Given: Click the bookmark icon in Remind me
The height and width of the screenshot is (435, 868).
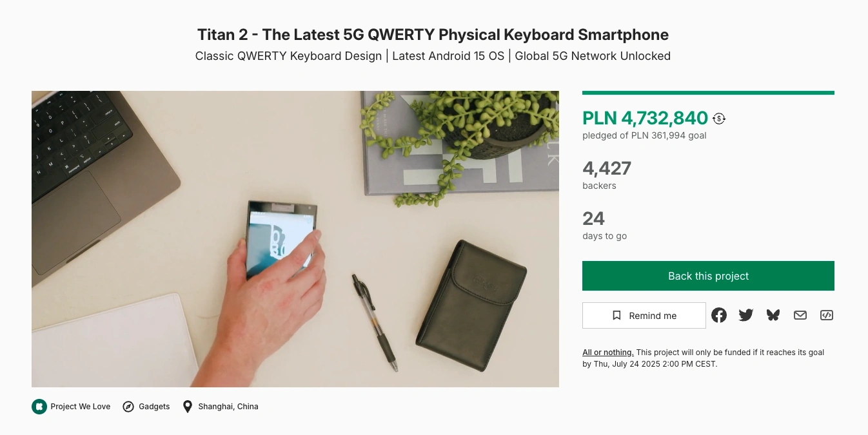Looking at the screenshot, I should point(616,316).
